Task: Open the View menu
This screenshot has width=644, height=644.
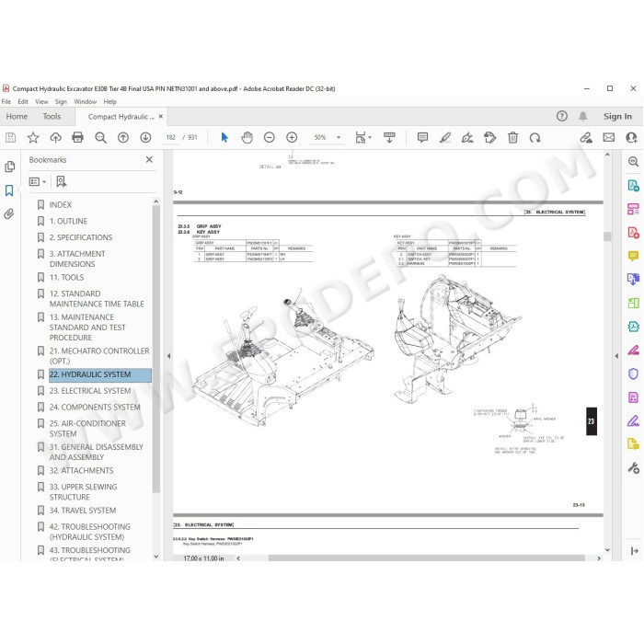Action: click(41, 101)
